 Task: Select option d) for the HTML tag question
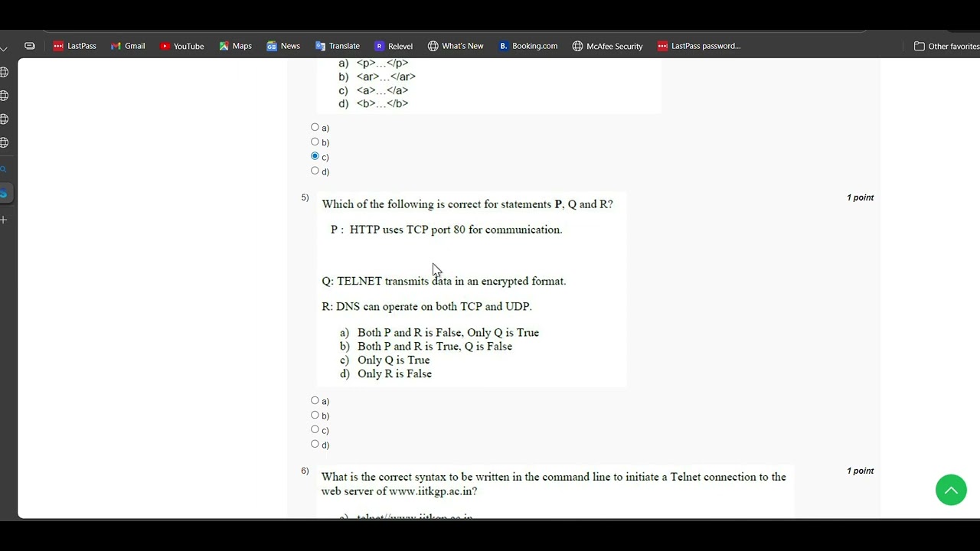tap(315, 171)
